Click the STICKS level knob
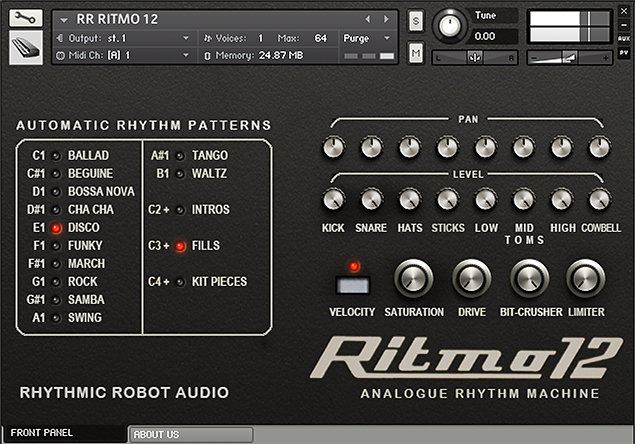This screenshot has height=444, width=635. [x=447, y=199]
